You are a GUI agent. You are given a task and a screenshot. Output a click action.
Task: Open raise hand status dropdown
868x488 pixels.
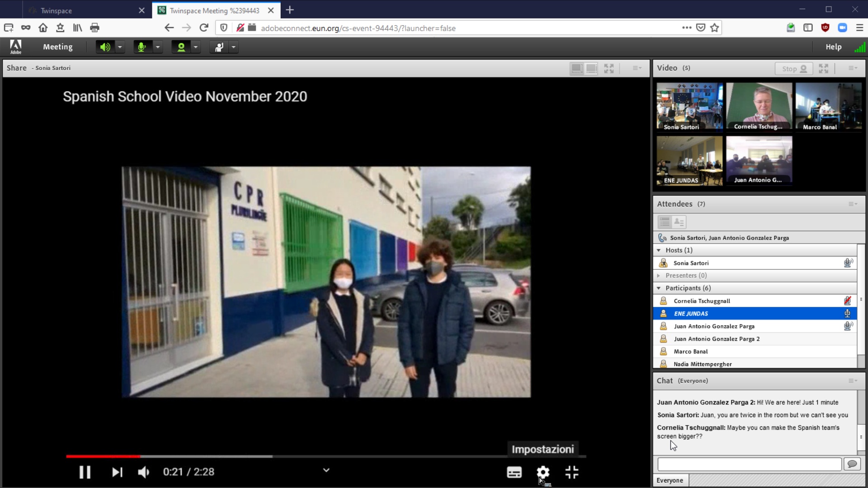(x=234, y=47)
